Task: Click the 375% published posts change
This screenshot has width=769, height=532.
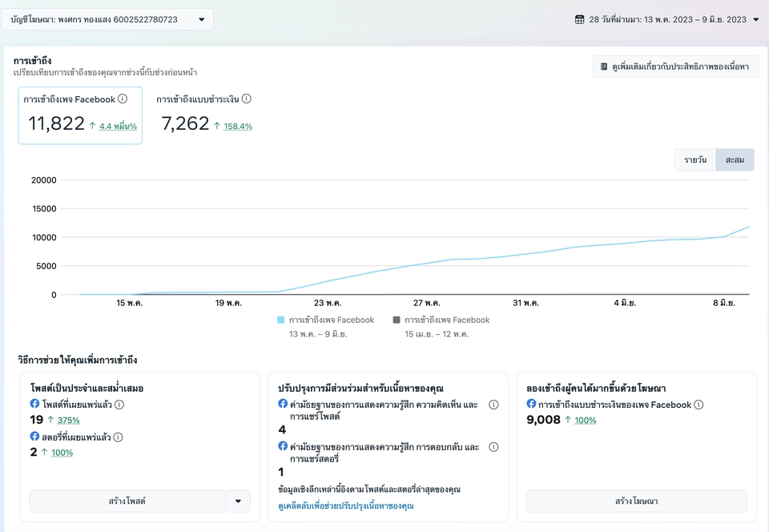Action: click(68, 420)
